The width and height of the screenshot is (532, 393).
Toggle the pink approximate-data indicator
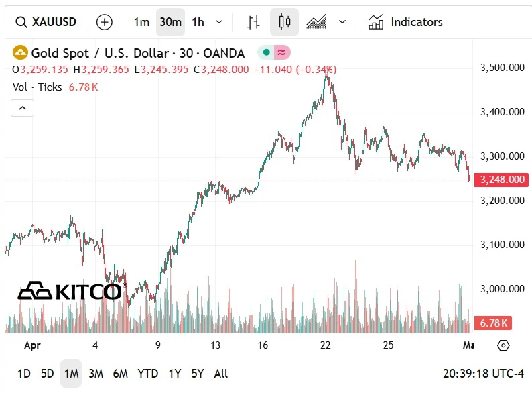(282, 53)
